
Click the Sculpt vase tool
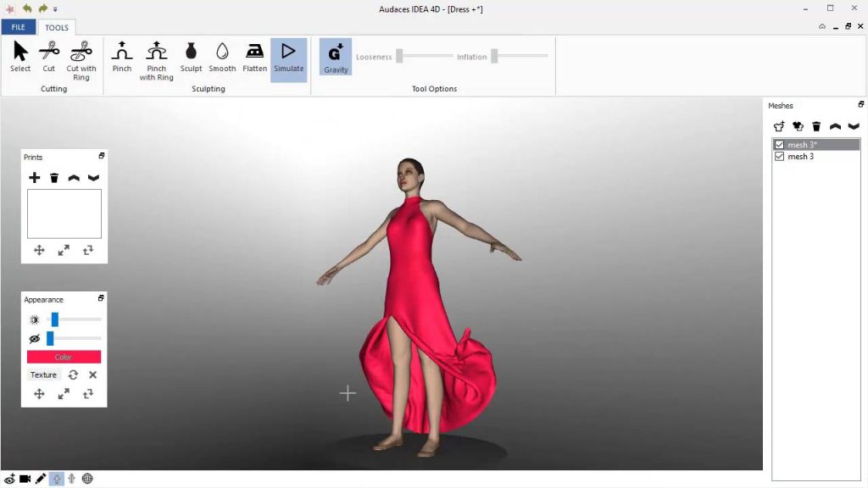coord(191,58)
